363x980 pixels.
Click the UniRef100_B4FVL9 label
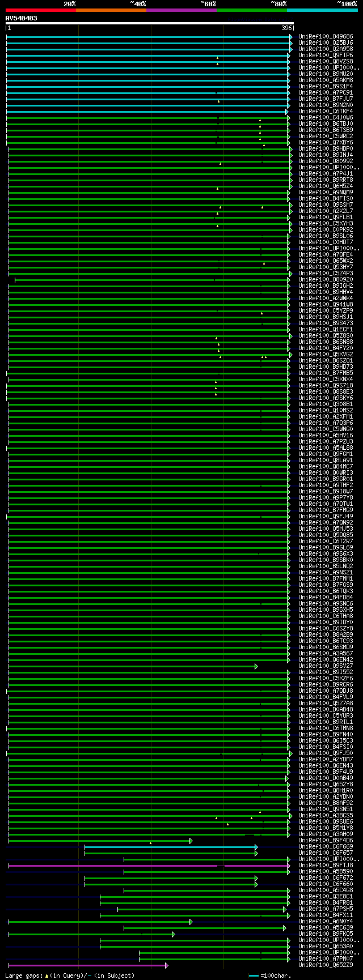(x=326, y=697)
